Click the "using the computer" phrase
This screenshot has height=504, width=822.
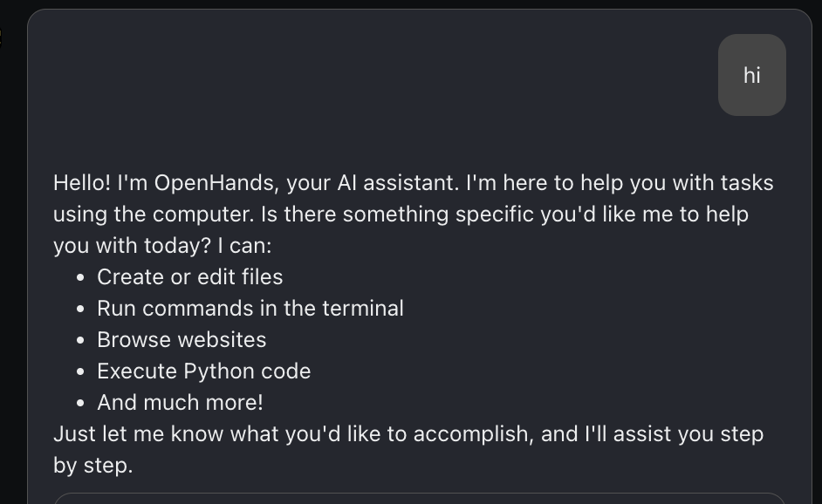point(154,215)
